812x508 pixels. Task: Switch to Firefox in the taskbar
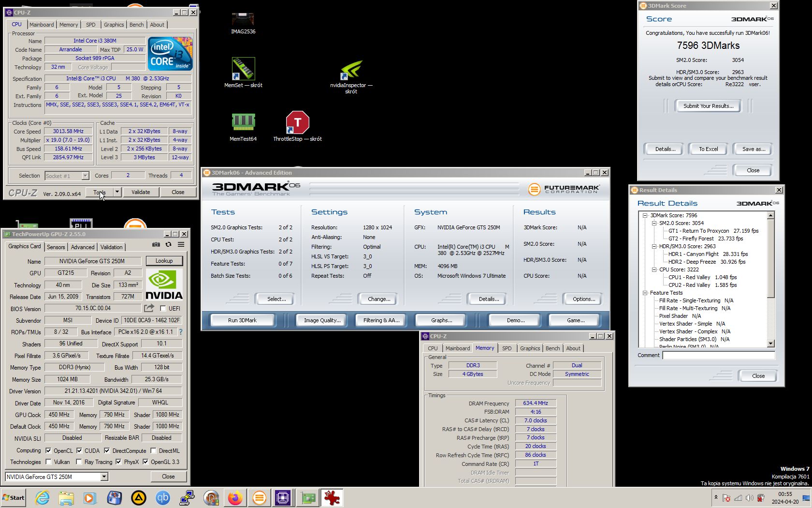(235, 497)
